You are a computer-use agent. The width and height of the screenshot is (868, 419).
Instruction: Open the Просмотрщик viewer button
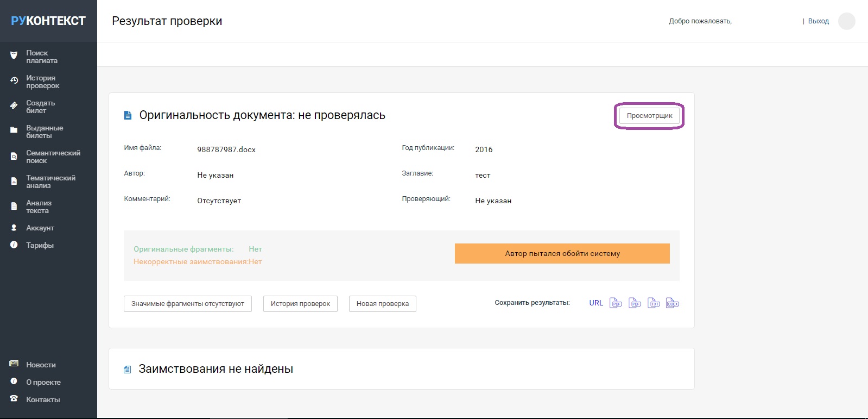[649, 116]
